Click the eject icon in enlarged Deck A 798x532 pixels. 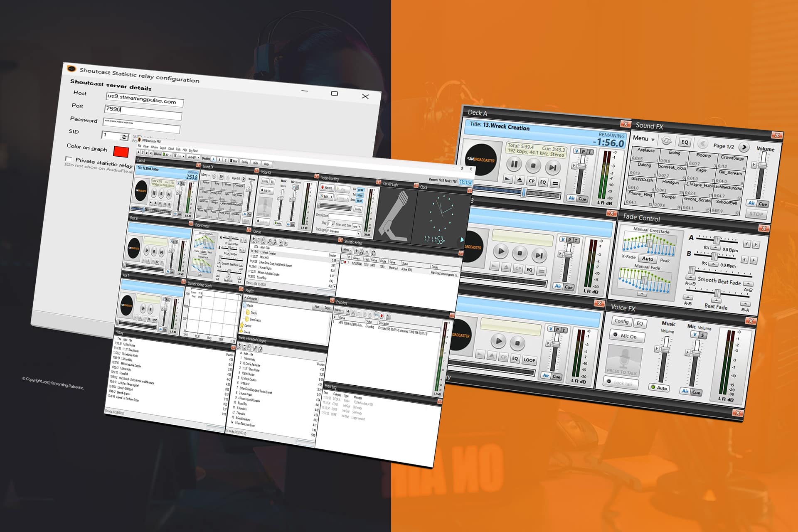520,180
